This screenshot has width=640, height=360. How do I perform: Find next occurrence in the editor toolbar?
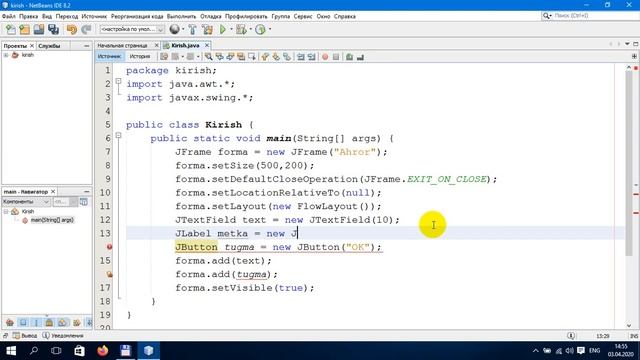[x=230, y=57]
